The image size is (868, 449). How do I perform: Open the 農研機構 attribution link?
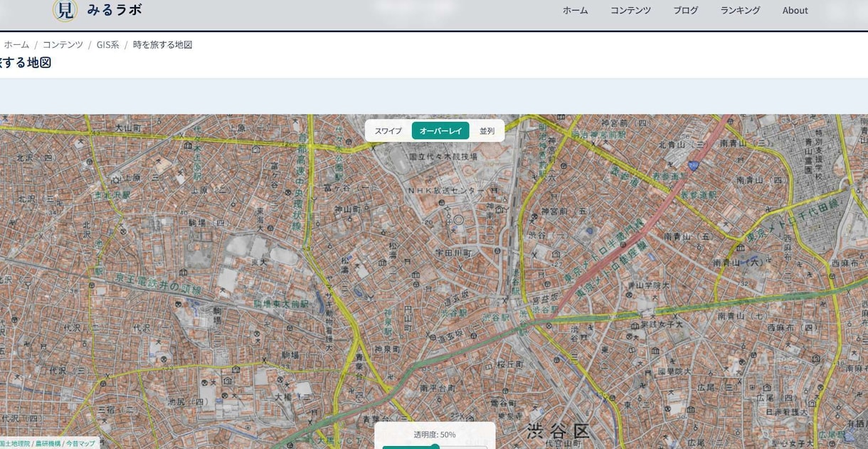coord(48,443)
